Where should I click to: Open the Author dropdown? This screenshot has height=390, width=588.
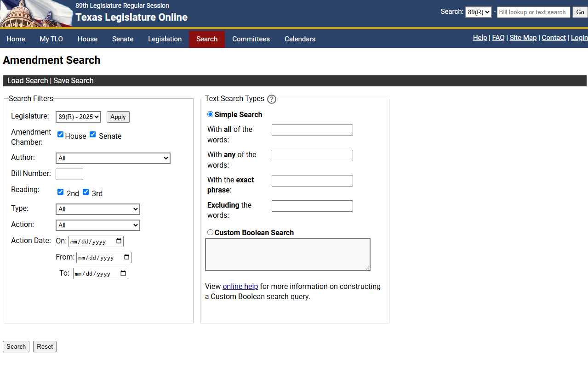click(113, 158)
